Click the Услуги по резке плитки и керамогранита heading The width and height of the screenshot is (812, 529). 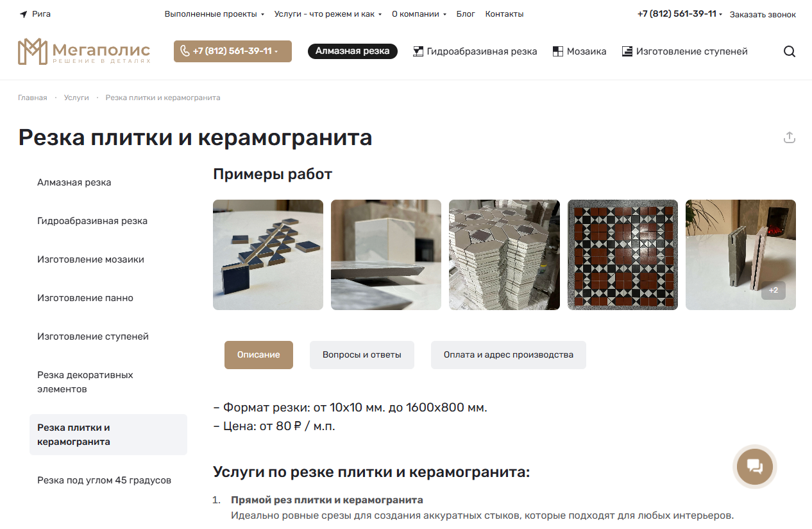tap(371, 473)
